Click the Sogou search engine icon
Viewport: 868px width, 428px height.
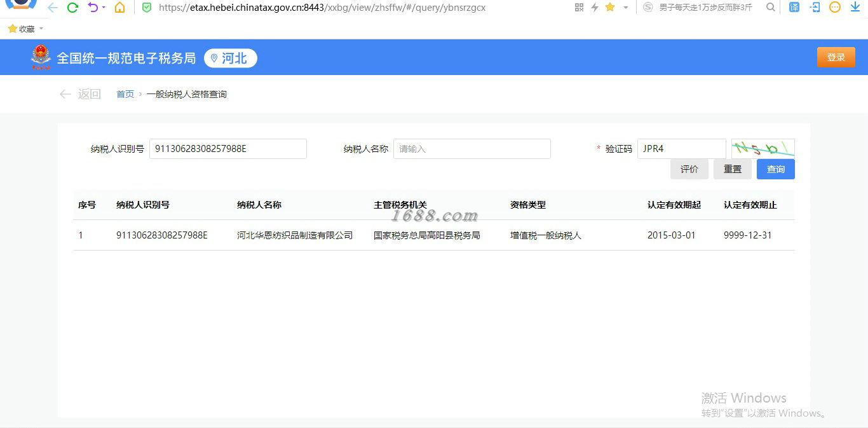pyautogui.click(x=648, y=8)
